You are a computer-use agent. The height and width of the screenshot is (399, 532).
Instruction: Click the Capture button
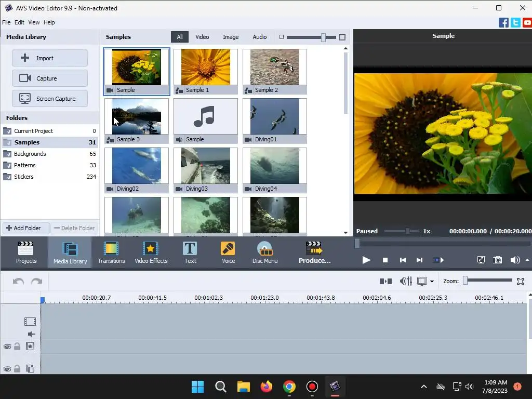tap(50, 78)
